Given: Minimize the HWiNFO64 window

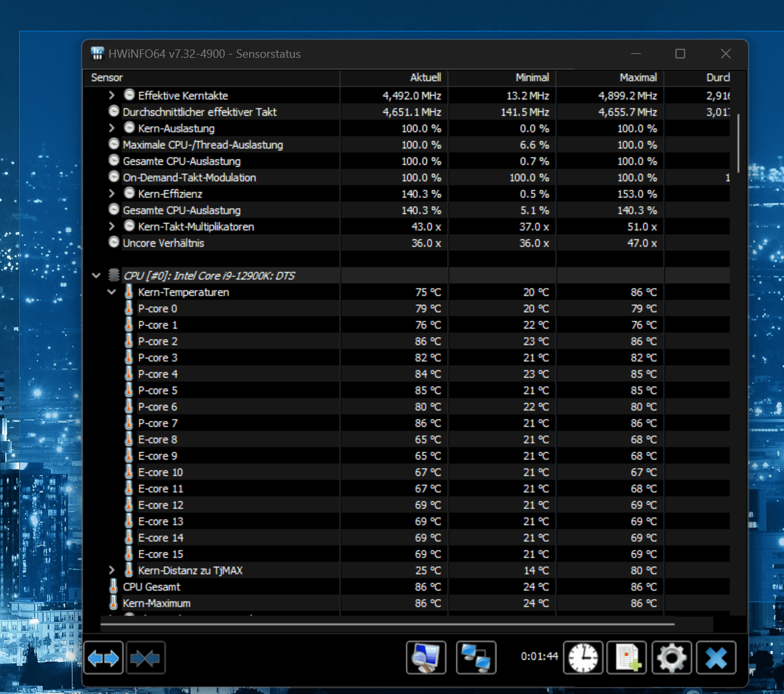Looking at the screenshot, I should click(x=636, y=54).
